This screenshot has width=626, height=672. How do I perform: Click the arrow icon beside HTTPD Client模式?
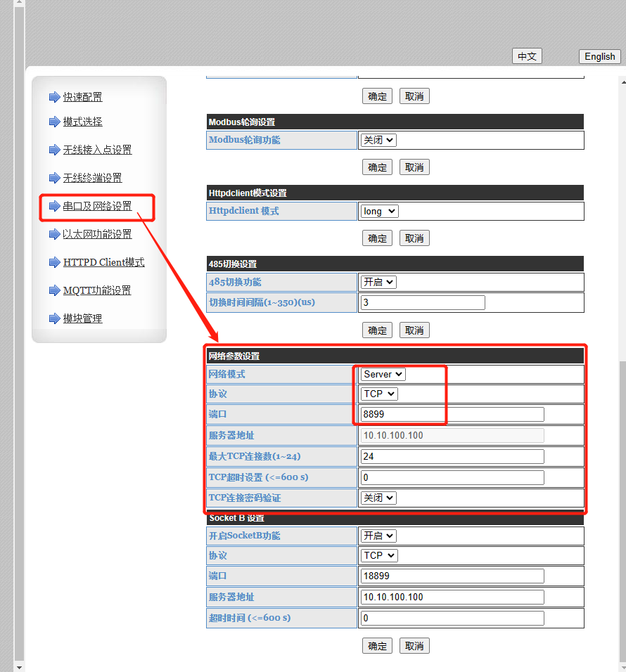click(x=54, y=262)
